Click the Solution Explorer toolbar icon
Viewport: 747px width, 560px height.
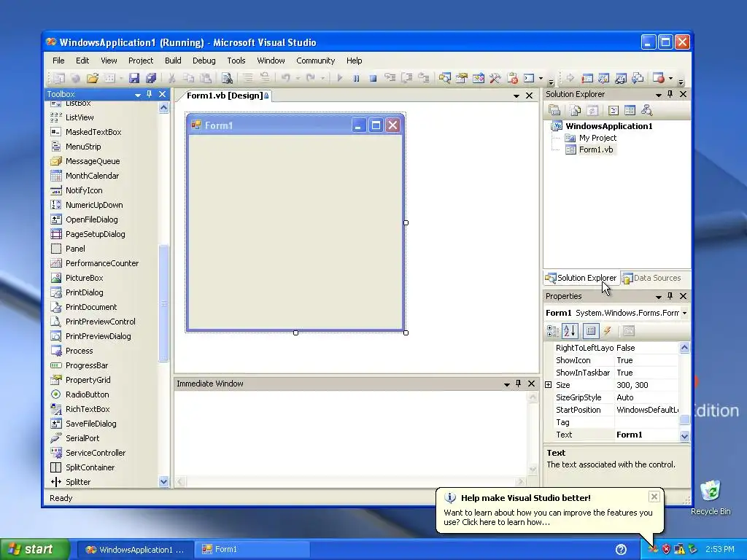tap(445, 78)
